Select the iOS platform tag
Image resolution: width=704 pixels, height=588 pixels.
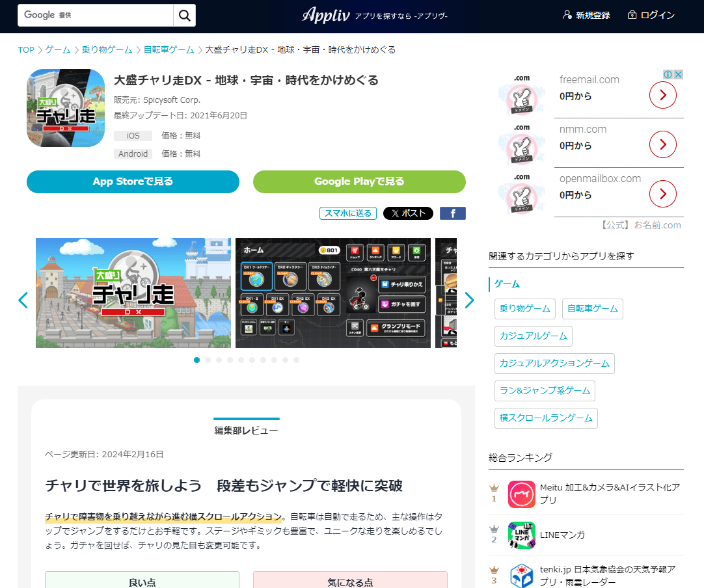(133, 135)
